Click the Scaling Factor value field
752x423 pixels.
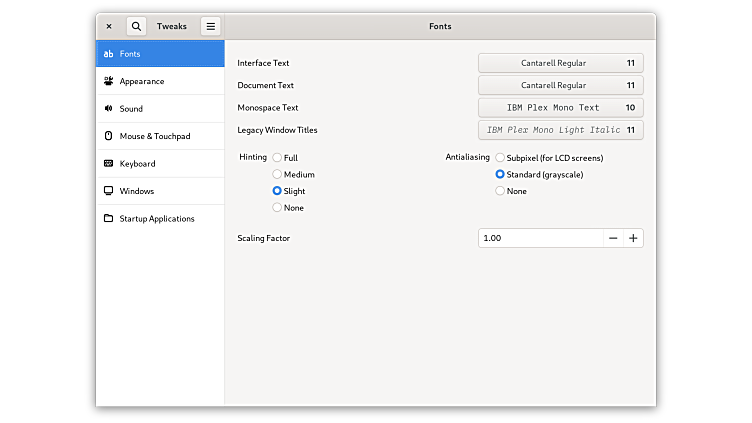[x=540, y=238]
